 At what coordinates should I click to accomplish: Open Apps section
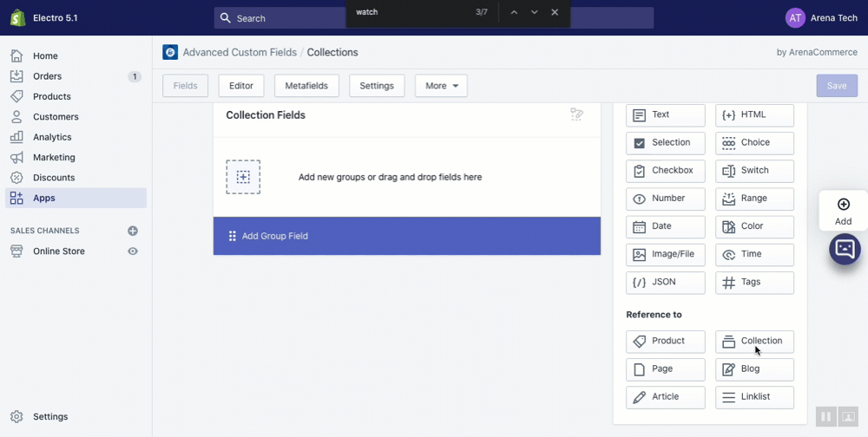pyautogui.click(x=76, y=198)
